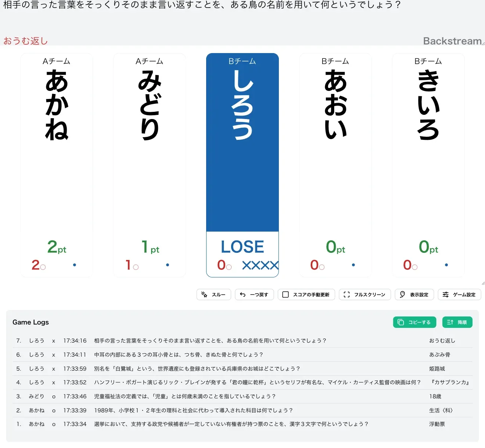The image size is (485, 448).
Task: Click log answer 姫路城
Action: pos(437,369)
